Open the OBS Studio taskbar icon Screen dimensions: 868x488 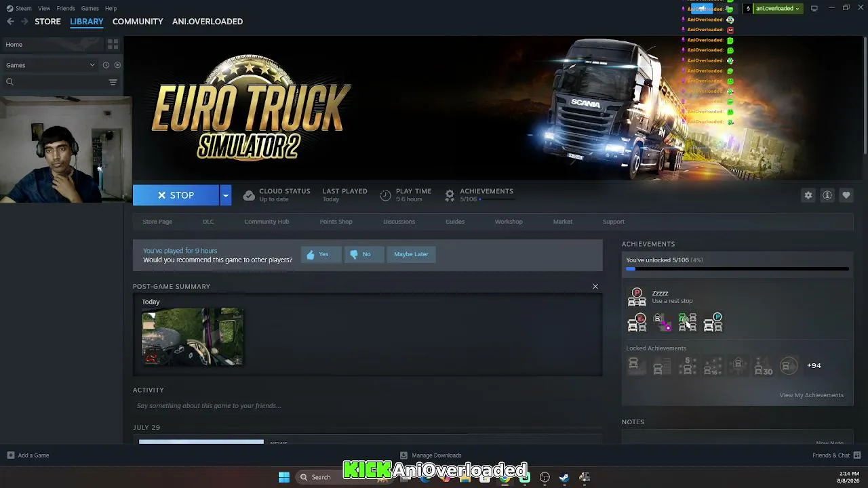(545, 477)
